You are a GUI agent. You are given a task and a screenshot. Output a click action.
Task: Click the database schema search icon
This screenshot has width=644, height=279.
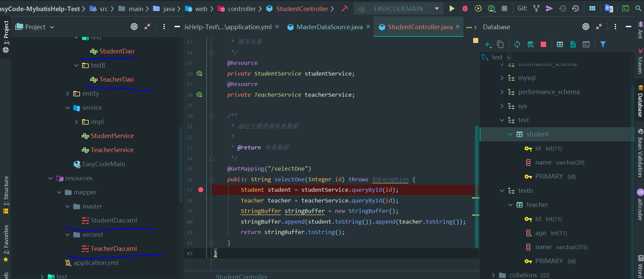[530, 44]
